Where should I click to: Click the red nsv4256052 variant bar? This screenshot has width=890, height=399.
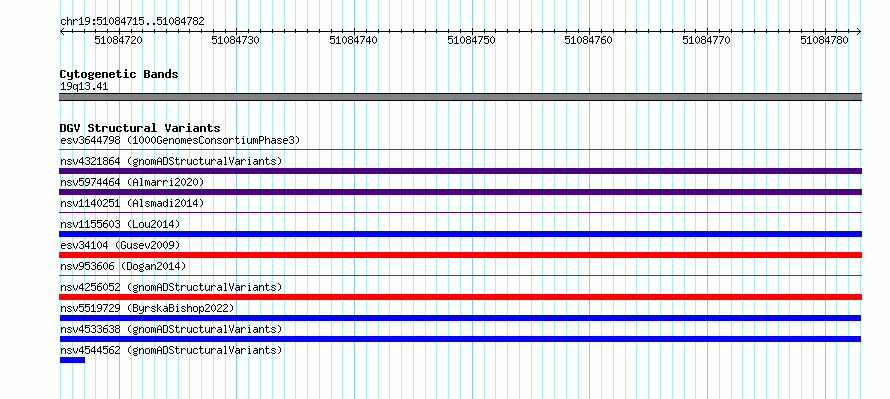(460, 297)
